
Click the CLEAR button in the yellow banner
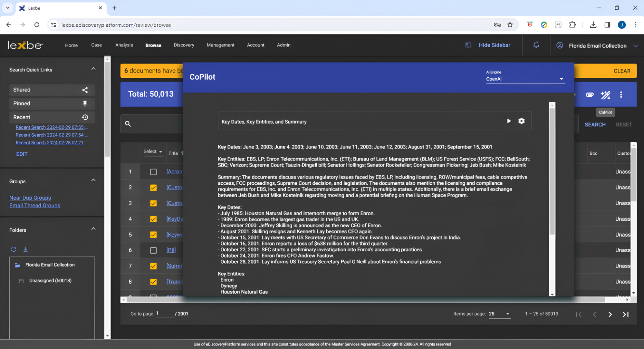[x=622, y=71]
